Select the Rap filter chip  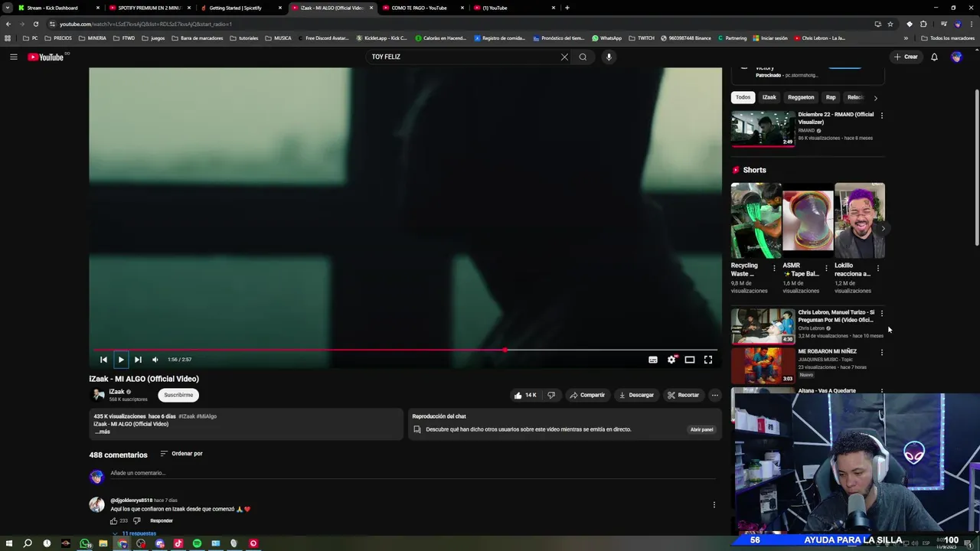pos(831,97)
